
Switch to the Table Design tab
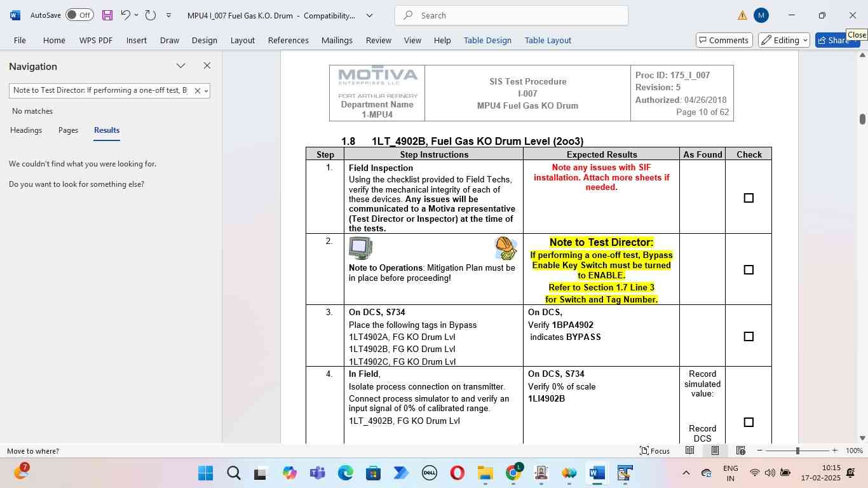click(x=487, y=40)
